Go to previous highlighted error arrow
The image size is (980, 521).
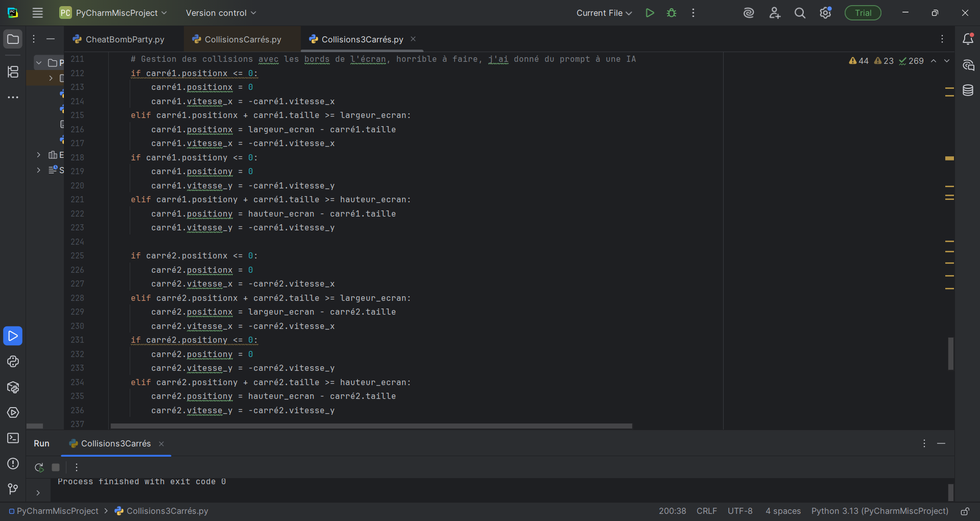(x=934, y=61)
